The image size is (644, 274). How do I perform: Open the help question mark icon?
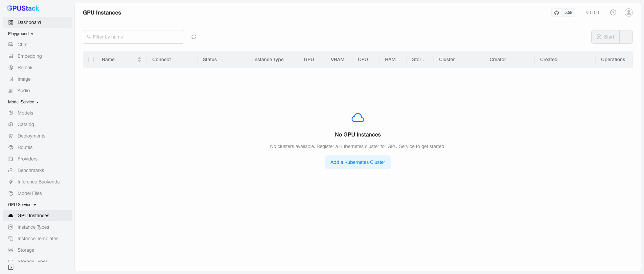(613, 13)
